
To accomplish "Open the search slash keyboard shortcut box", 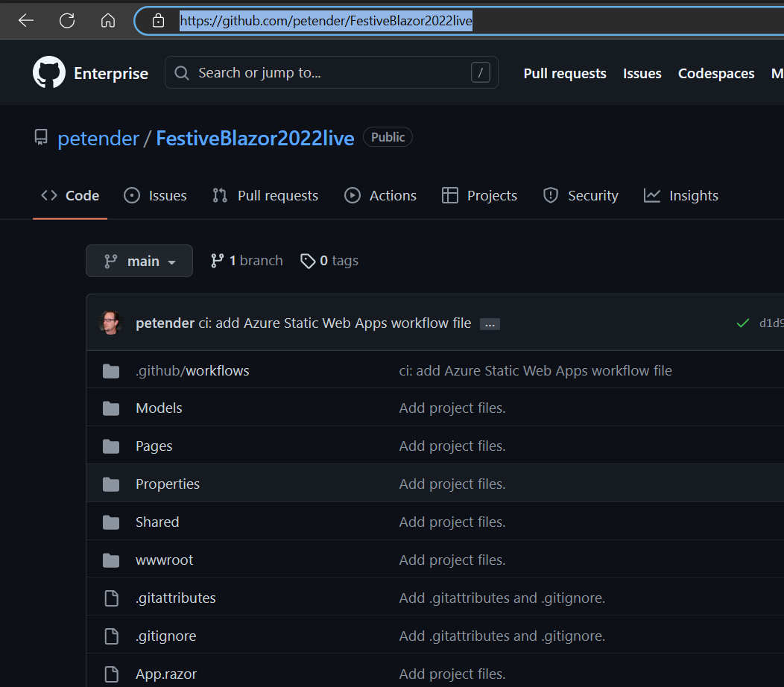I will click(479, 72).
